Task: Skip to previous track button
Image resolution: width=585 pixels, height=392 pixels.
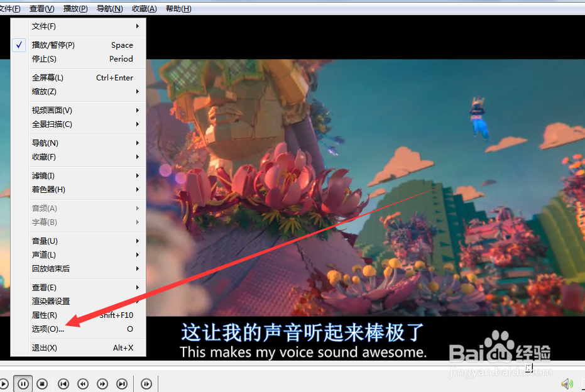Action: pos(63,384)
